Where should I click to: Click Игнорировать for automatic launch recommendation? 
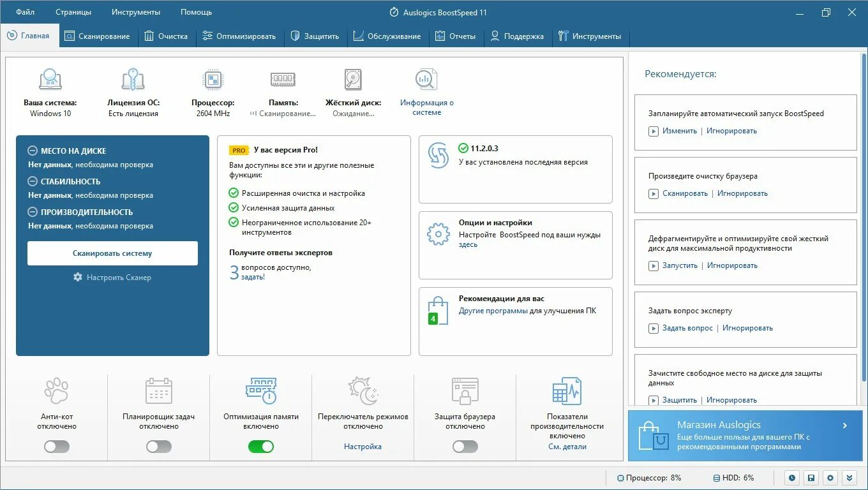731,131
